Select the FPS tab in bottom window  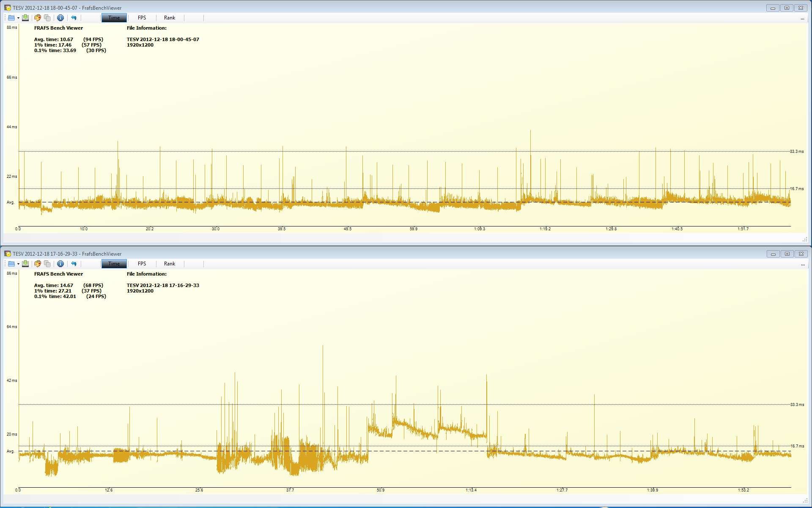tap(142, 264)
